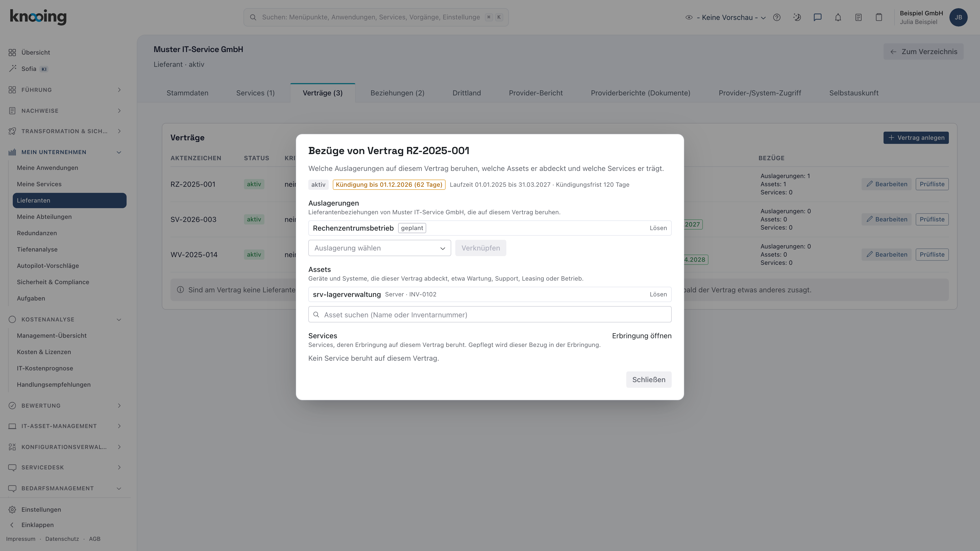The width and height of the screenshot is (980, 551).
Task: Focus the Asset suchen input field
Action: (490, 315)
